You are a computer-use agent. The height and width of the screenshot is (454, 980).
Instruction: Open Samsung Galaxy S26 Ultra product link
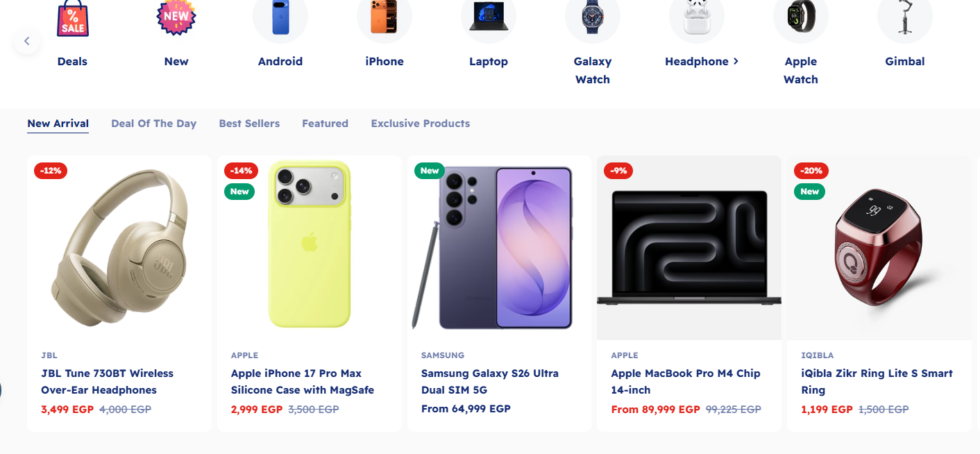489,381
